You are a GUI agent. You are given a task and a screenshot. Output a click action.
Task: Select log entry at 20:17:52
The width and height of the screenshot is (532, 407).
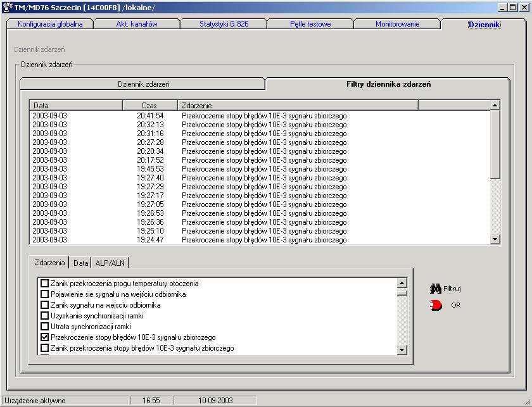pos(260,160)
